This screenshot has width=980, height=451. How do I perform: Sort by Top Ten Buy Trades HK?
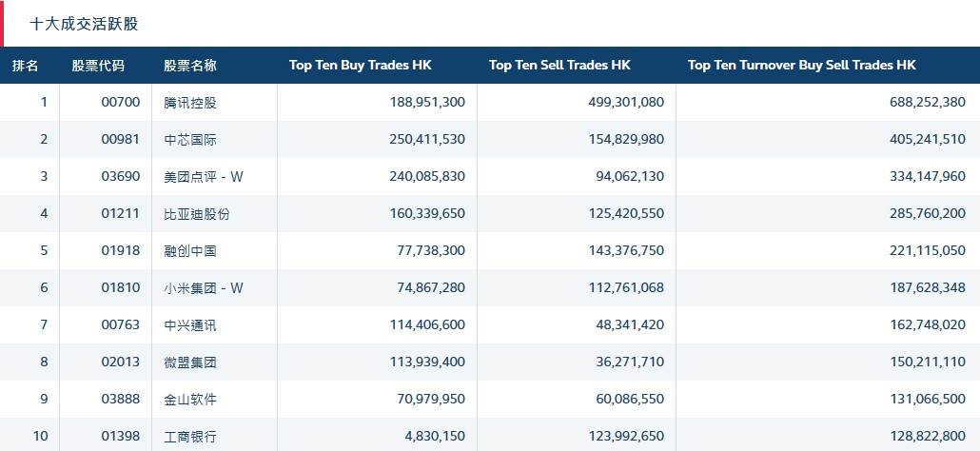(x=360, y=66)
